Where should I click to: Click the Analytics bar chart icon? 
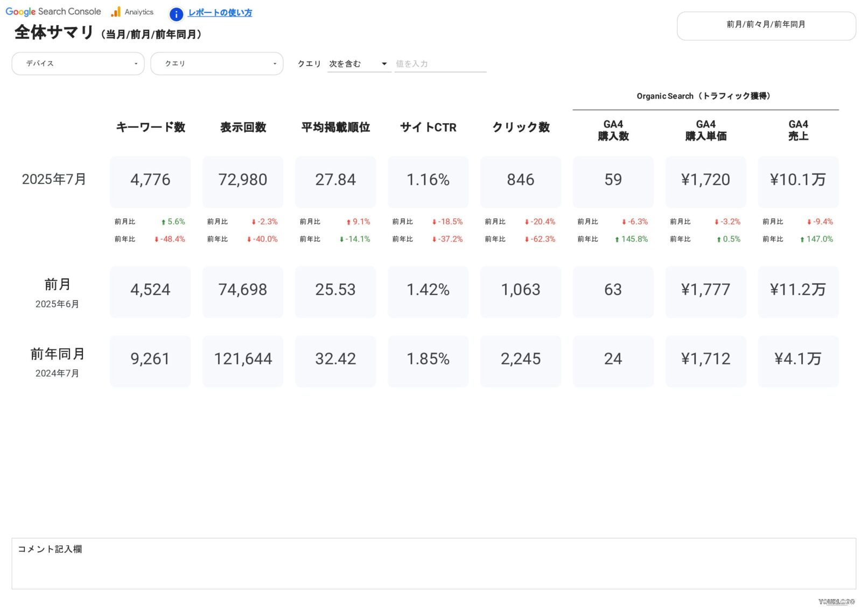pyautogui.click(x=116, y=12)
